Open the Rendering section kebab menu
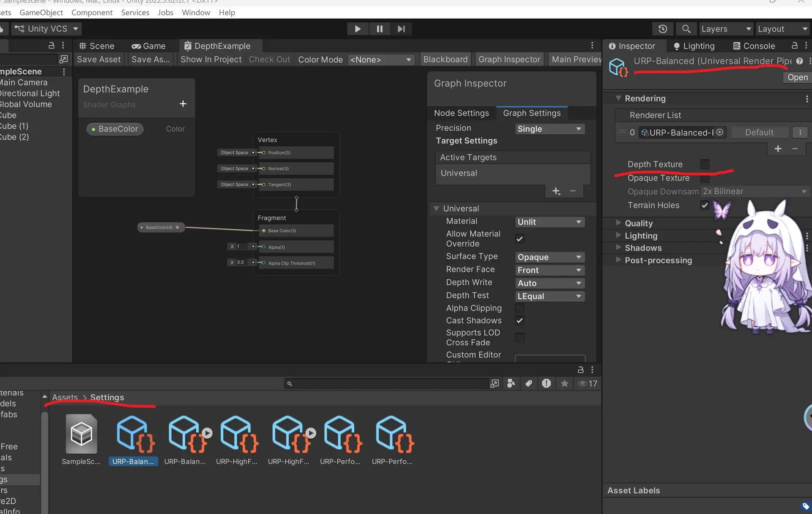812x514 pixels. pos(807,99)
